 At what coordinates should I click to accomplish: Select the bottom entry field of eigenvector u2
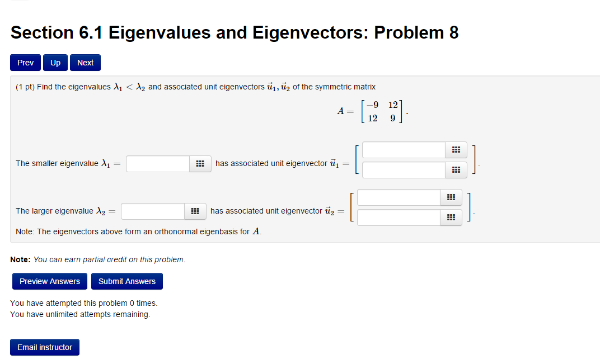coord(398,217)
